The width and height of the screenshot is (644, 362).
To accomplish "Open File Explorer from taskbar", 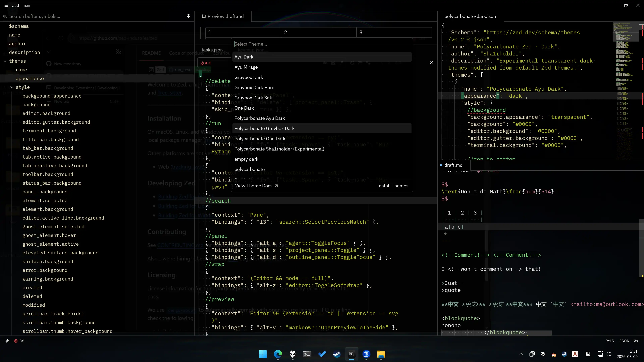I will coord(381,354).
